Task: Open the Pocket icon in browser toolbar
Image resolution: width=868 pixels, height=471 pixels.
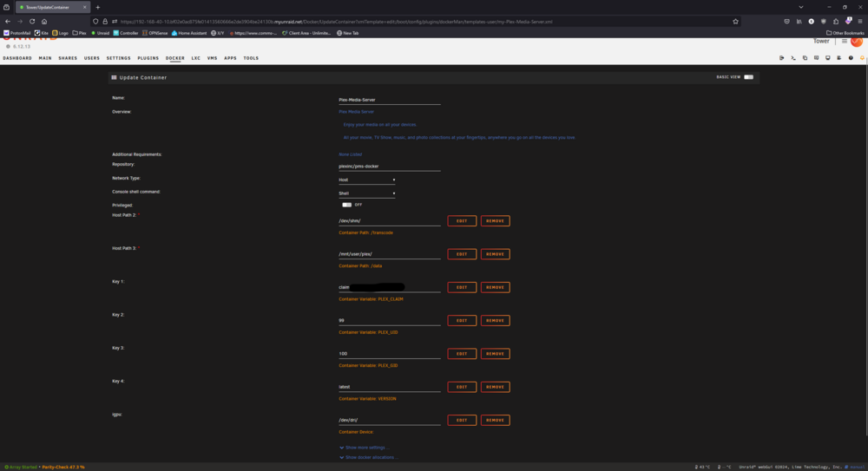Action: (x=786, y=22)
